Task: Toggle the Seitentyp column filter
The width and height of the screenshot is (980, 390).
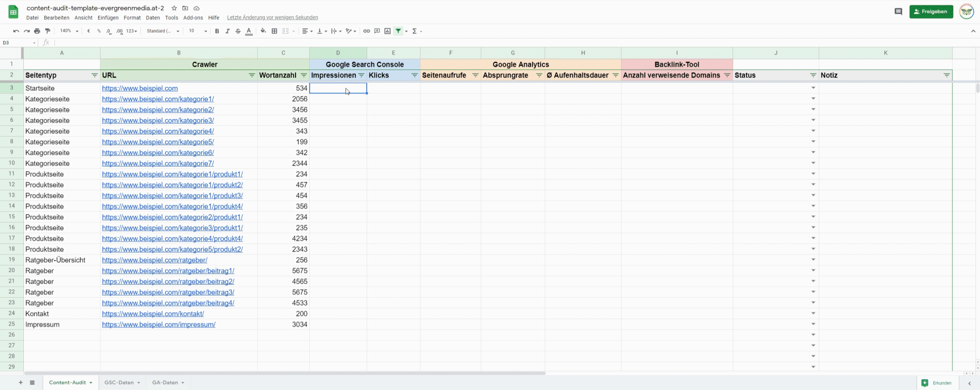Action: click(94, 75)
